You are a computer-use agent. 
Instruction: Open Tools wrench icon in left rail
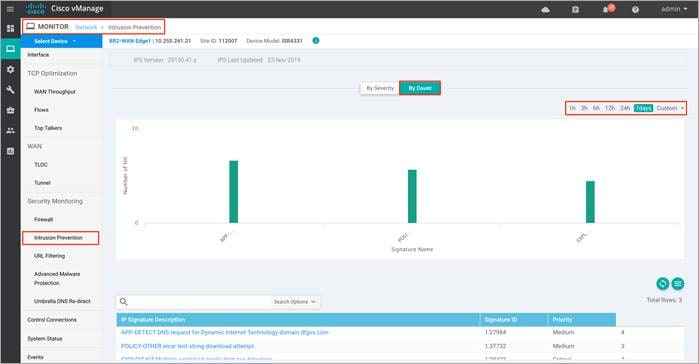click(x=10, y=90)
